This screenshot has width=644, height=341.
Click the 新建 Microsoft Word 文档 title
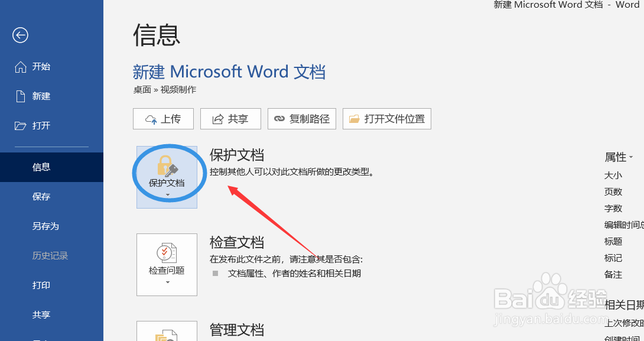coord(229,72)
